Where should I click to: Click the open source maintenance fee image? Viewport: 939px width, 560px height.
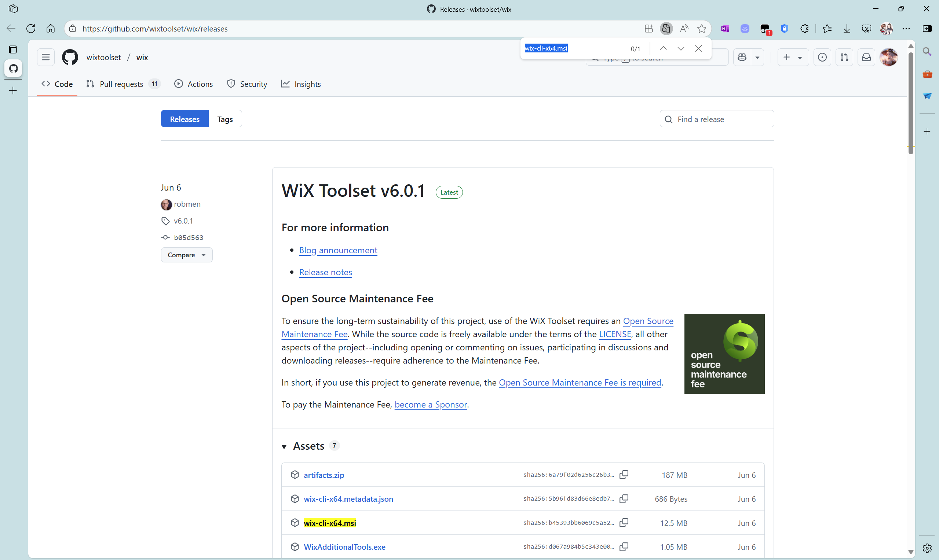point(724,354)
